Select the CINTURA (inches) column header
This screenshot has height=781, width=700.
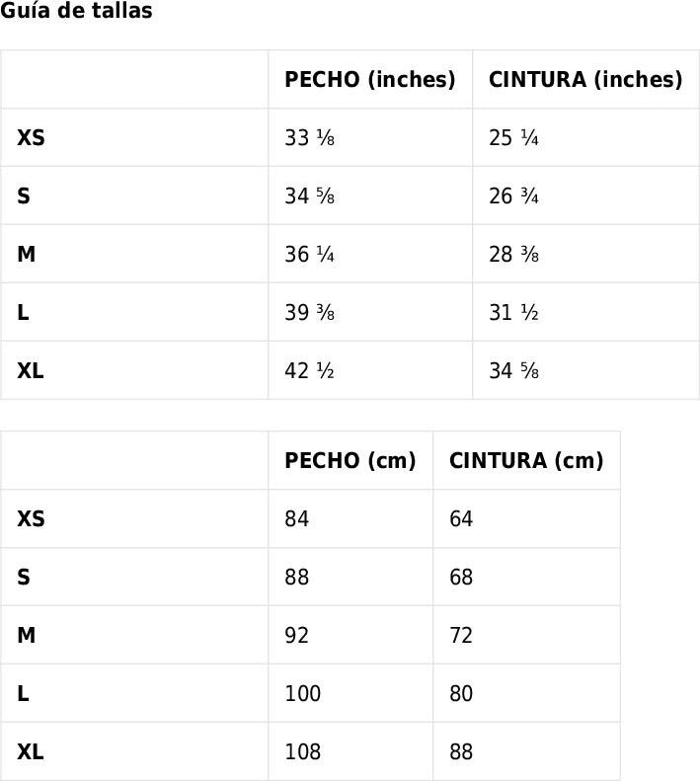click(585, 80)
